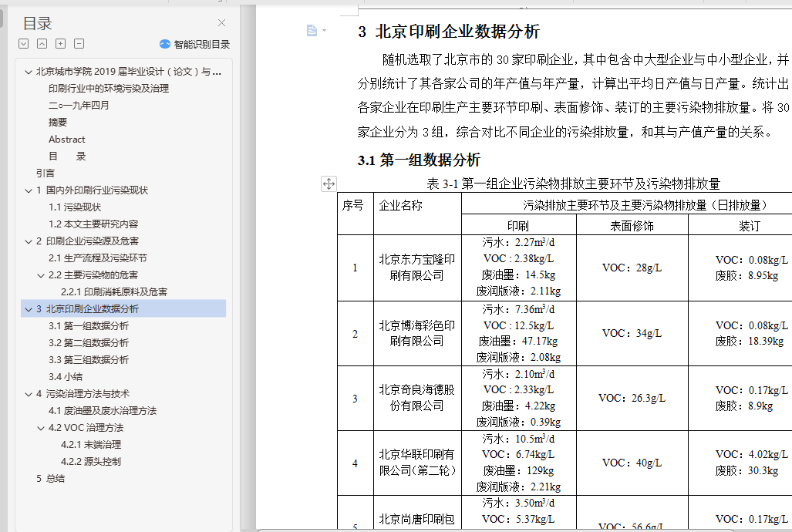792x532 pixels.
Task: Click cell 北京东方宝隆印刷有限公司
Action: tap(417, 268)
